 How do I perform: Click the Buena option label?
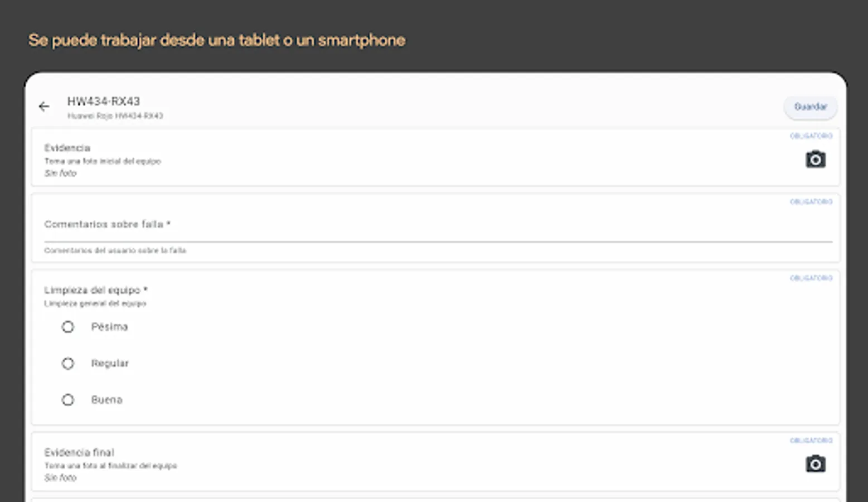pyautogui.click(x=106, y=400)
